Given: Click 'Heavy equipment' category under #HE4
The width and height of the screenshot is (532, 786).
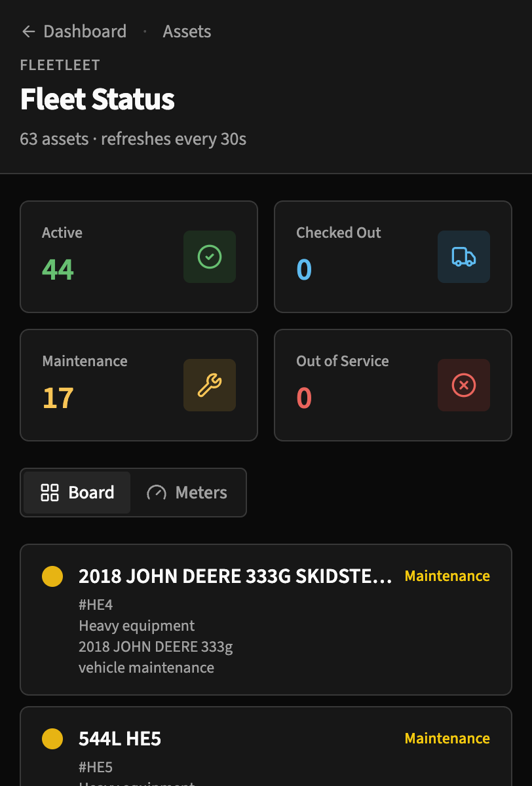Looking at the screenshot, I should [137, 626].
